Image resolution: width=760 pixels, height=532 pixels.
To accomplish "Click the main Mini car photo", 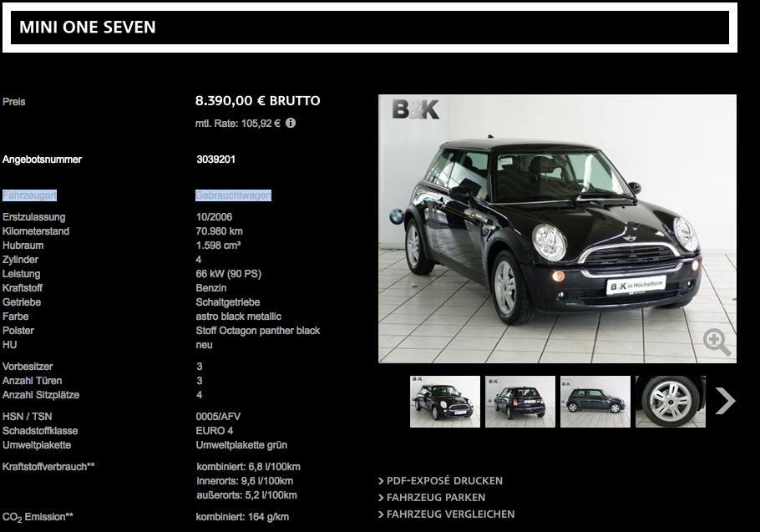I will [557, 229].
